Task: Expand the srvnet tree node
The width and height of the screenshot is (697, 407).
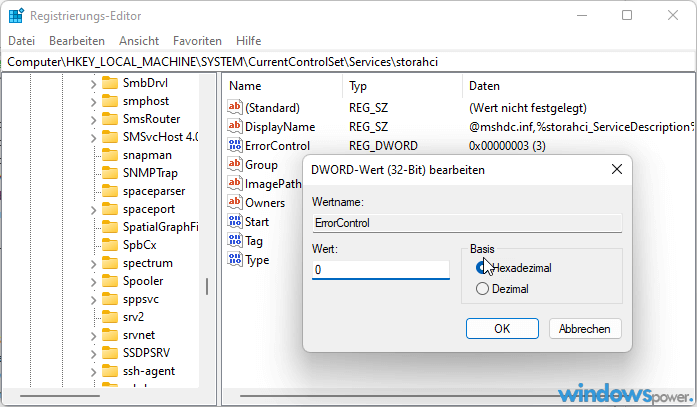Action: (93, 336)
